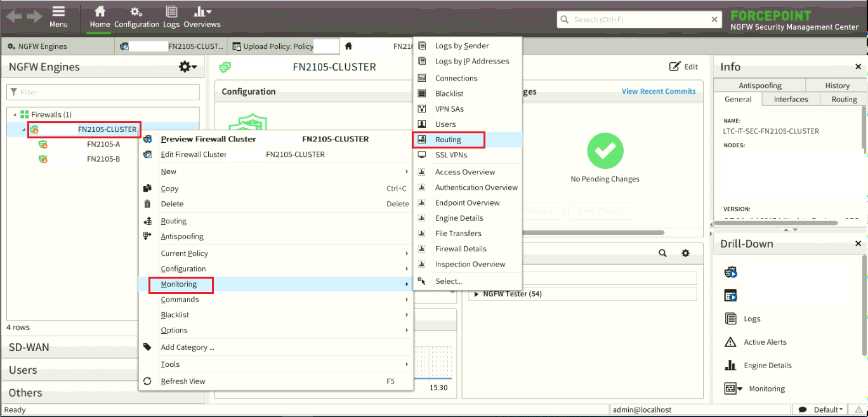The height and width of the screenshot is (417, 868).
Task: Click the magnifier icon beside settings gear
Action: coord(662,253)
